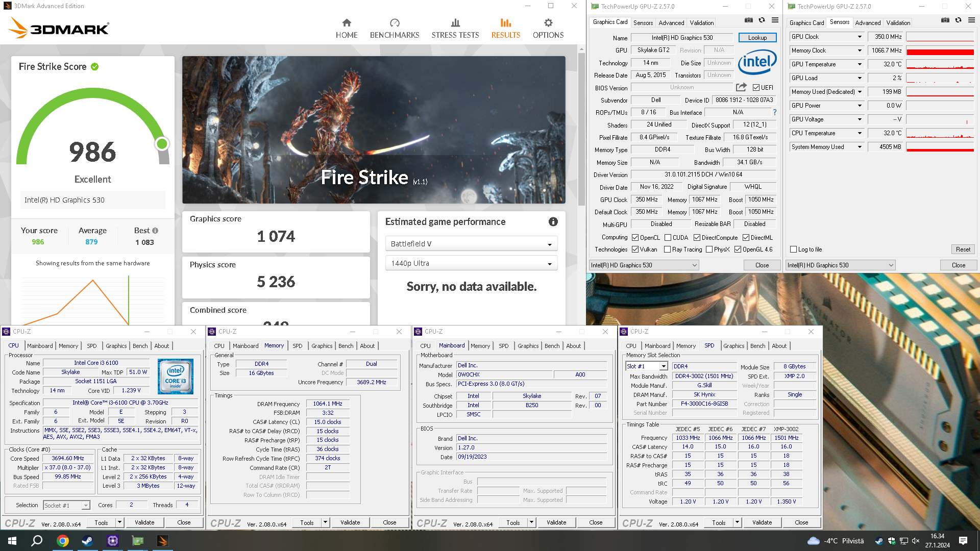
Task: Open taskbar search
Action: [x=37, y=541]
